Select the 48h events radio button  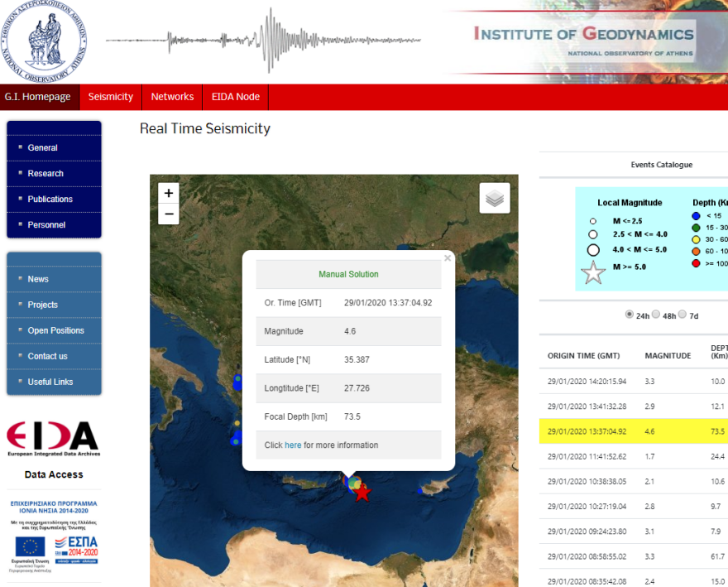pos(656,315)
